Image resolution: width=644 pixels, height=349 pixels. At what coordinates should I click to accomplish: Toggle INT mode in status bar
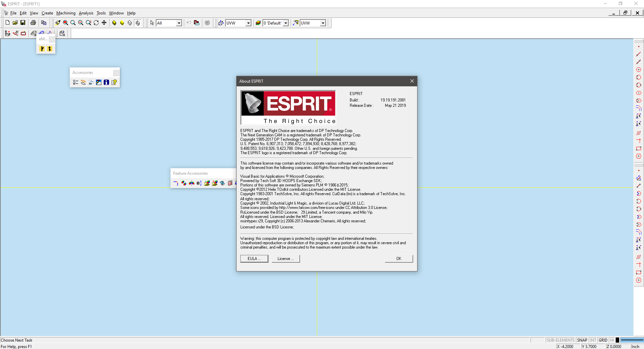pos(593,340)
